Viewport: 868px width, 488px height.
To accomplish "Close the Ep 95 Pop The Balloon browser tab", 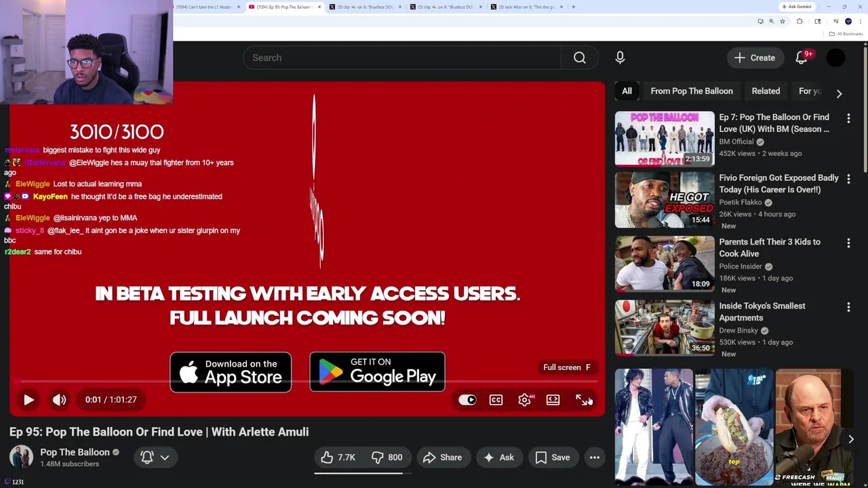I will (319, 7).
